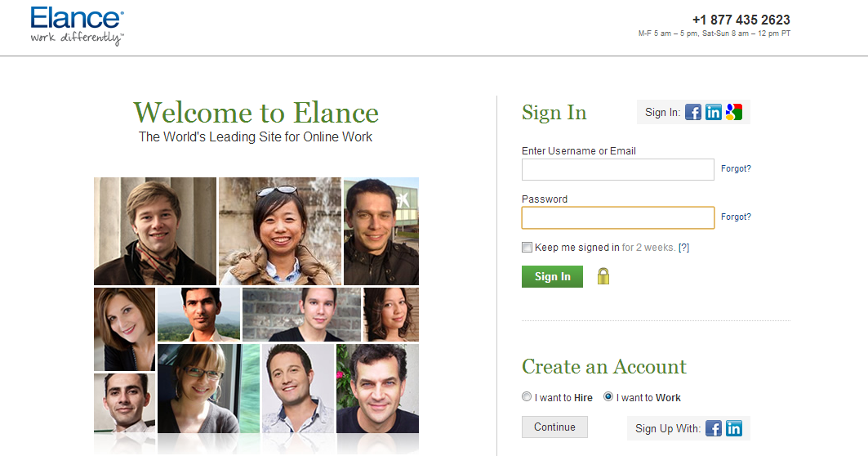
Task: Open the Elance logo homepage
Action: tap(77, 25)
